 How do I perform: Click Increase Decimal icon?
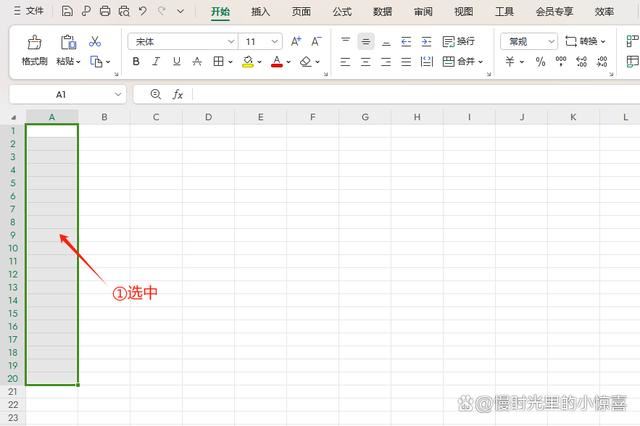[x=581, y=62]
